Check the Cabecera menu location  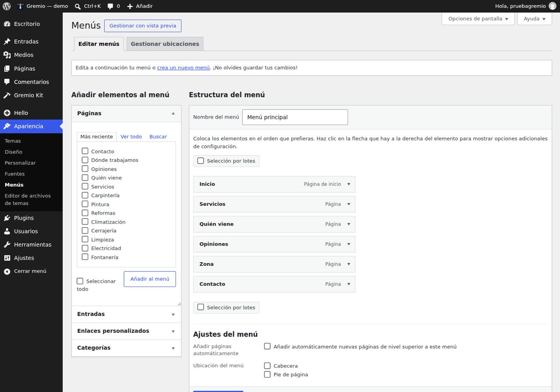(267, 366)
